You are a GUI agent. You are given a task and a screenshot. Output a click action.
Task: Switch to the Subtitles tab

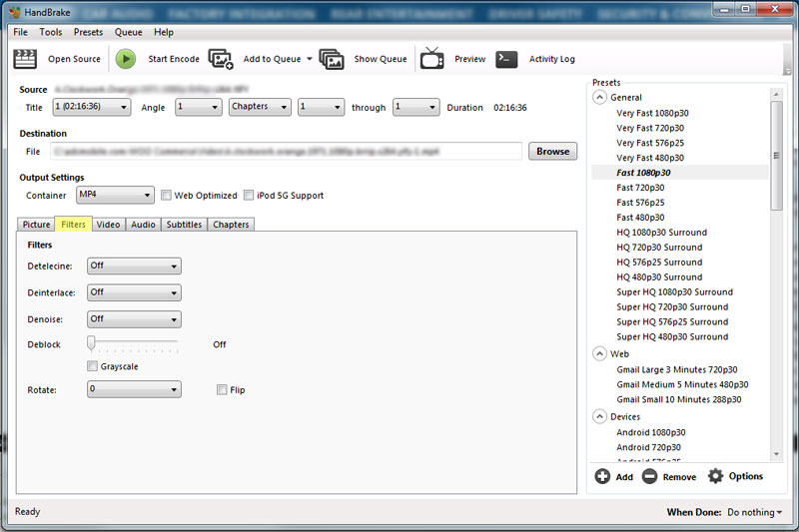pyautogui.click(x=184, y=225)
